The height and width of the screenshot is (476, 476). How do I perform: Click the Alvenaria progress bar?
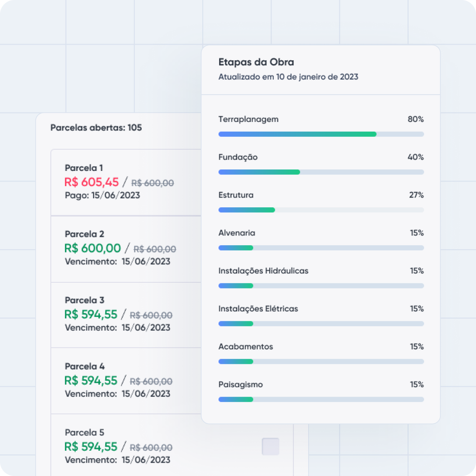coord(321,248)
